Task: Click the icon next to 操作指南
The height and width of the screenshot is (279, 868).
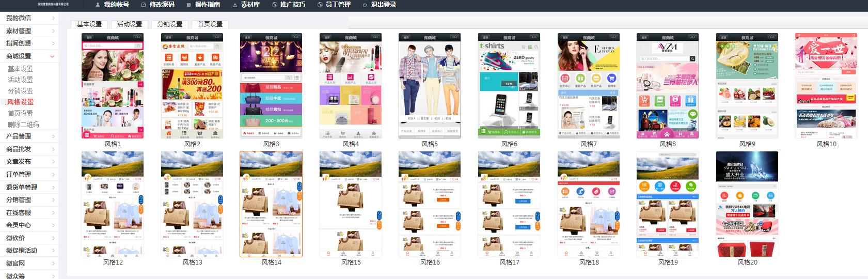Action: click(x=188, y=5)
